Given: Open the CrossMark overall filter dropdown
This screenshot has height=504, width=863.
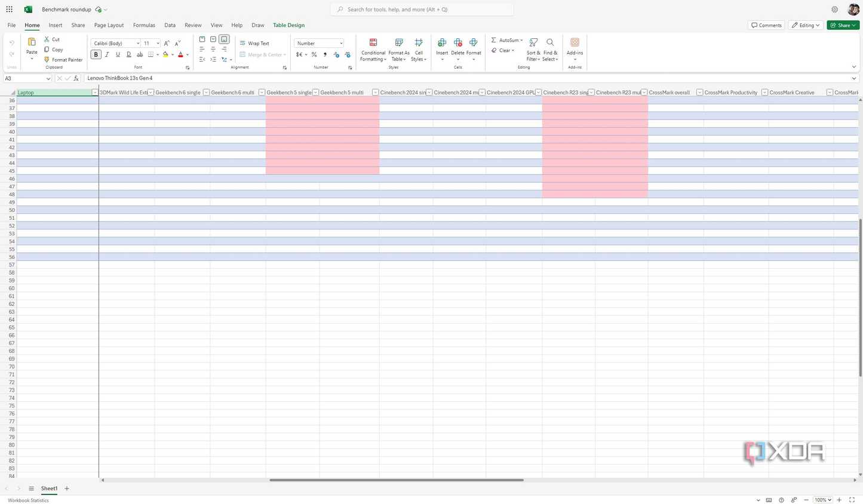Looking at the screenshot, I should click(x=699, y=93).
